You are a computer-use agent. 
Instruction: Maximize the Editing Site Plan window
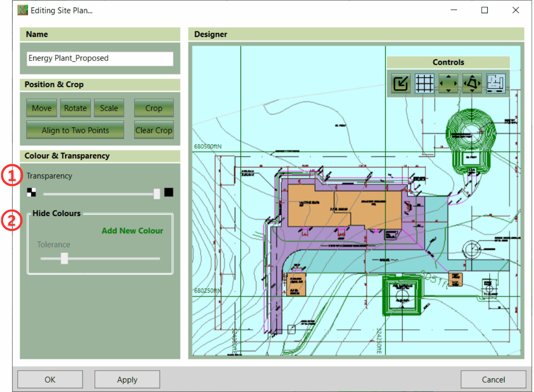tap(484, 10)
